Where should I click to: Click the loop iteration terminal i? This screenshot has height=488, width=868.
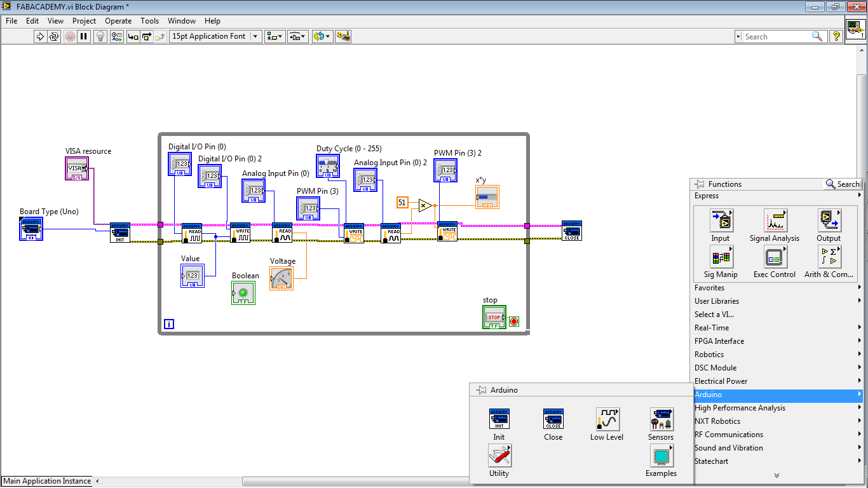pos(169,324)
